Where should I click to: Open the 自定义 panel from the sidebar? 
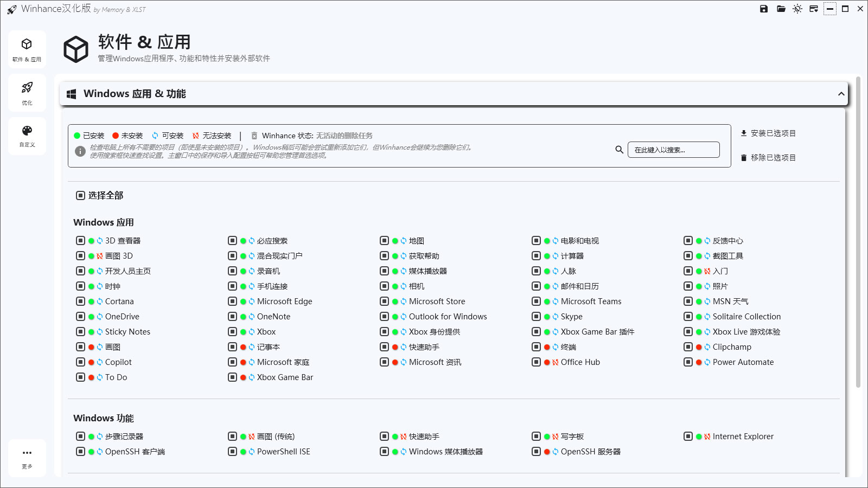[x=27, y=136]
